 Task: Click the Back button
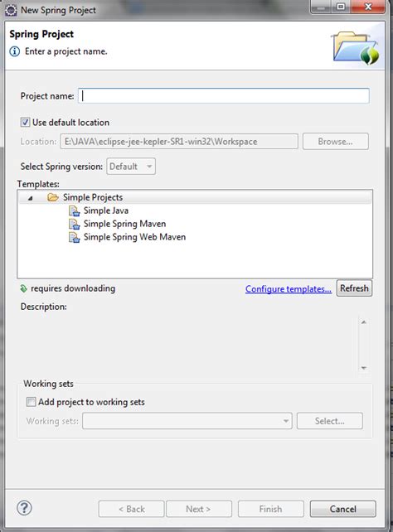pyautogui.click(x=131, y=509)
